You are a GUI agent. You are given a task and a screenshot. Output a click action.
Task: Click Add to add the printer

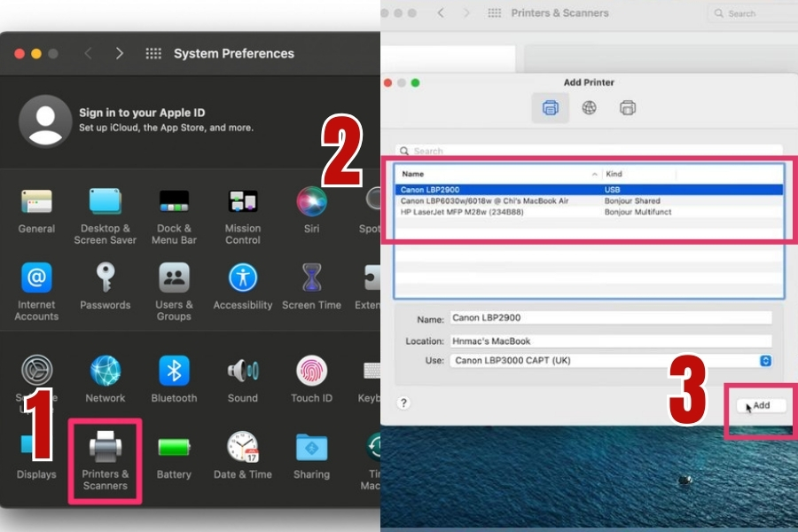click(761, 405)
